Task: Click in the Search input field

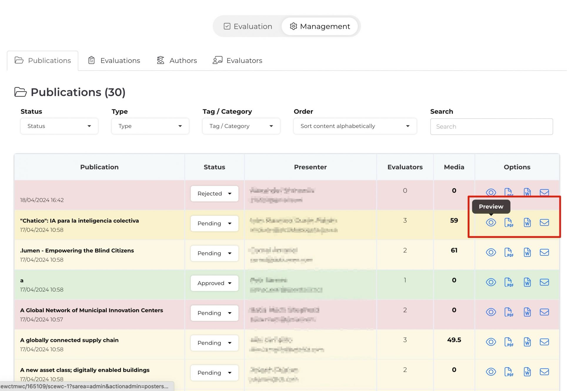Action: pos(491,127)
